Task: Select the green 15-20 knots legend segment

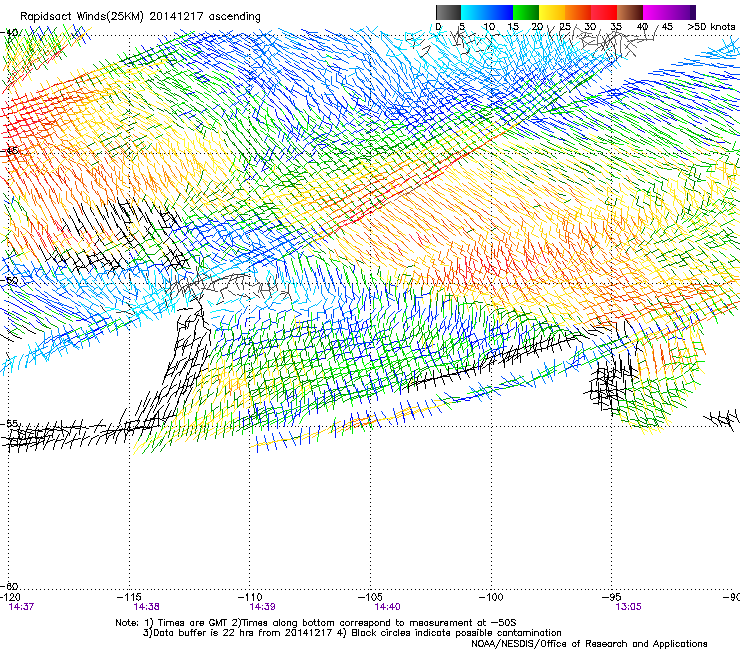Action: [x=526, y=12]
